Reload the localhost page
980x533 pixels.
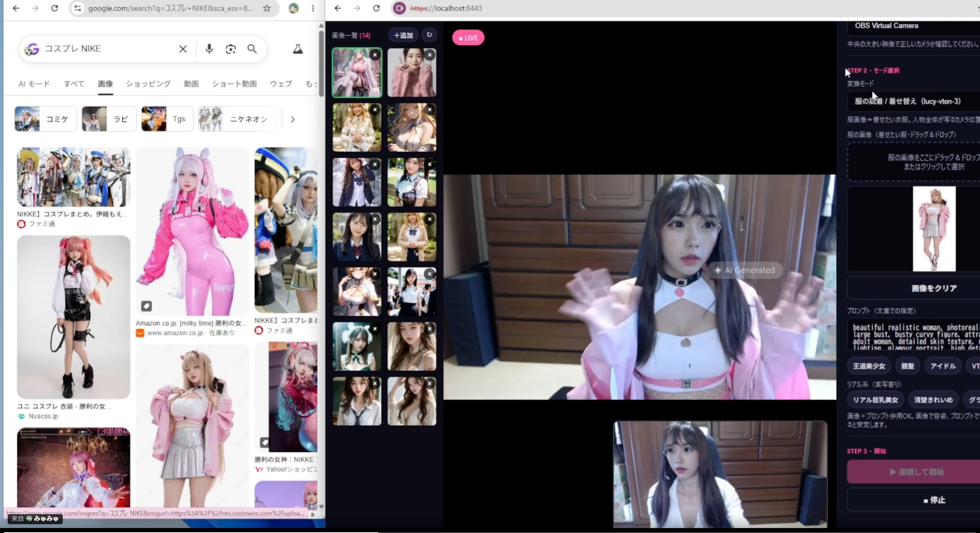[x=376, y=8]
